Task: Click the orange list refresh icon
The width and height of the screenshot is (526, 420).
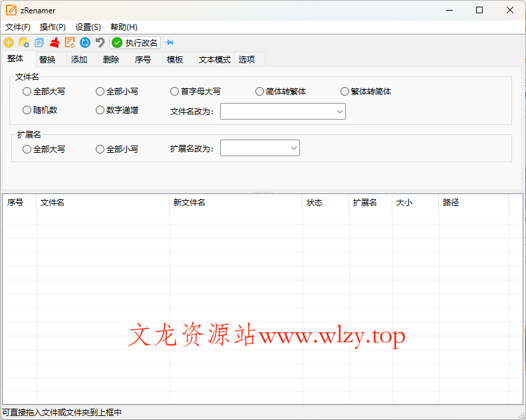Action: point(70,43)
